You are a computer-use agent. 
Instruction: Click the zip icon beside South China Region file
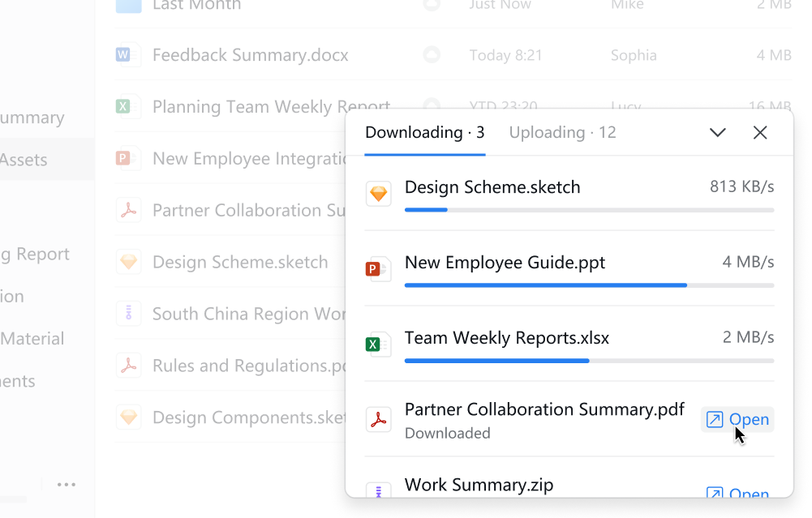[x=128, y=314]
